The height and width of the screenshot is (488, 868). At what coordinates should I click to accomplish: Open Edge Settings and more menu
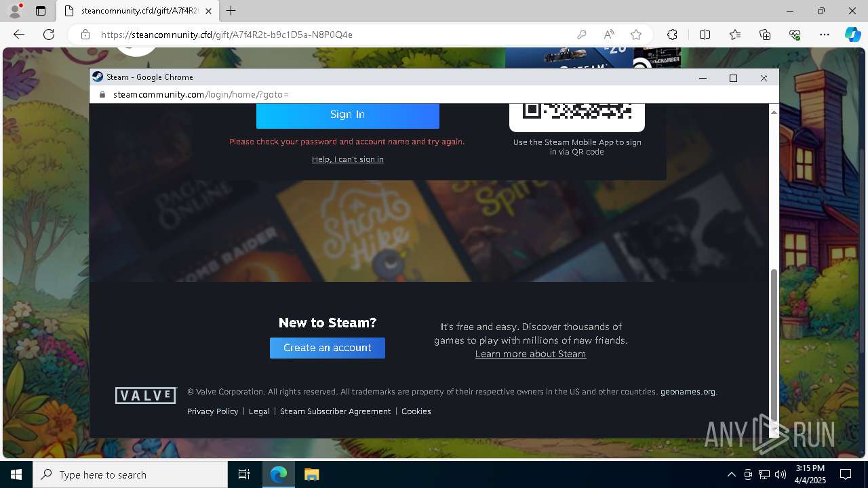825,35
